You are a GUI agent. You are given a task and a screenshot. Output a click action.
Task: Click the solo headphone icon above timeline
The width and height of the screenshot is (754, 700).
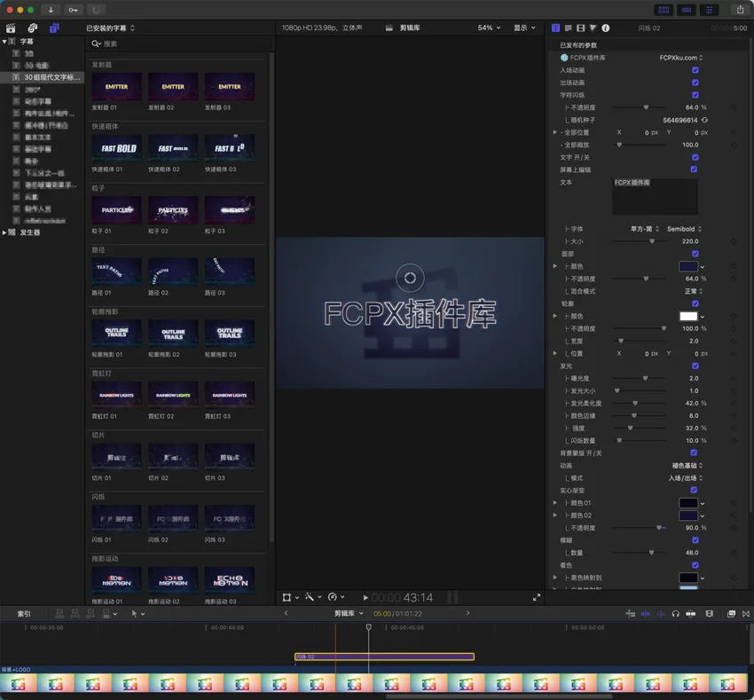click(x=675, y=613)
